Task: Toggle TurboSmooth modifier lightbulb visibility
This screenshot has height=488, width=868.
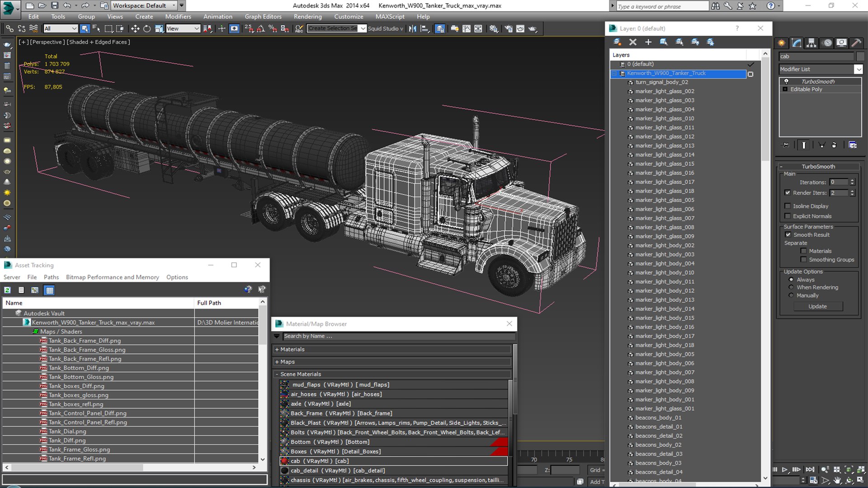Action: point(786,81)
